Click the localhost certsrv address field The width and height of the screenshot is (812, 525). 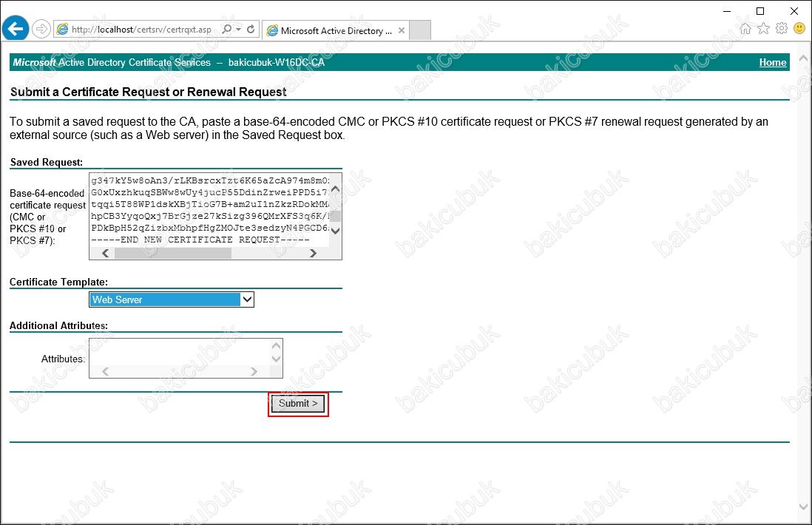(x=141, y=30)
